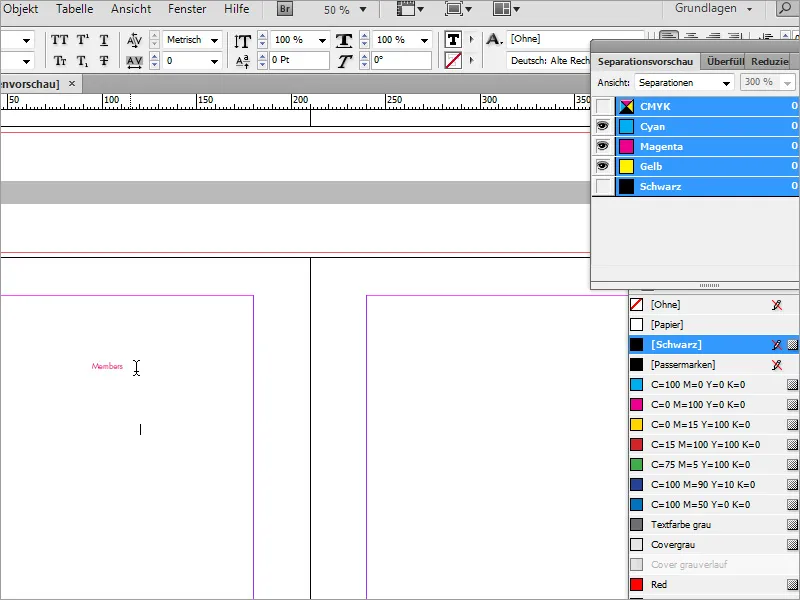This screenshot has height=600, width=800.
Task: Hide the Gelb separation plate
Action: 603,166
